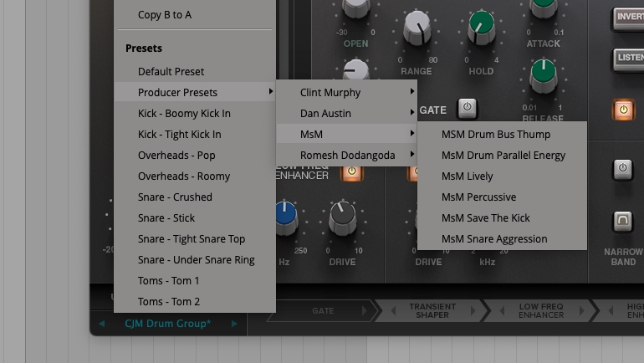Move Gate module right in chain

[x=364, y=311]
